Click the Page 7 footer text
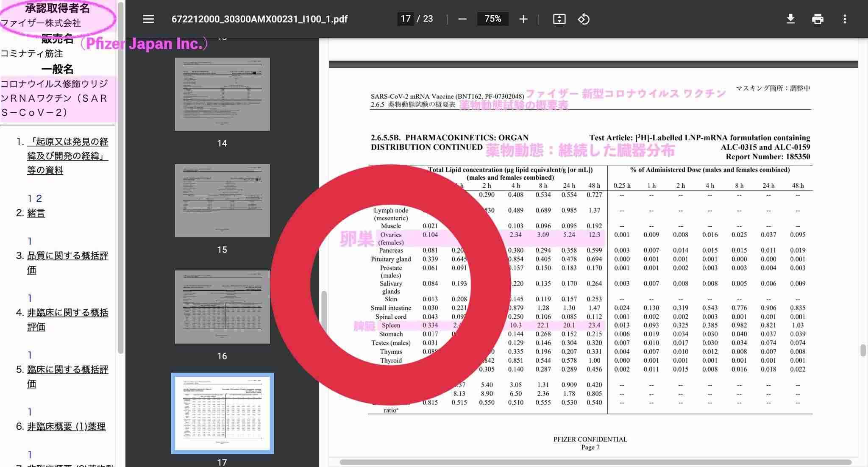The width and height of the screenshot is (868, 467). tap(590, 447)
